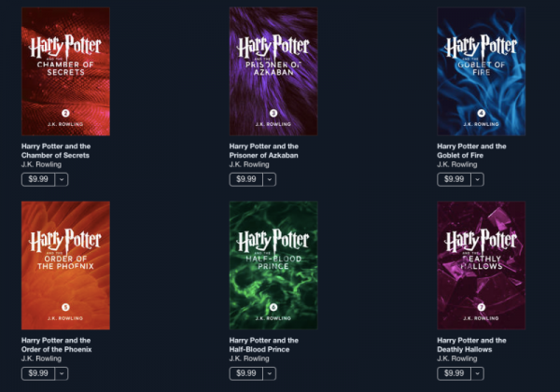Buy Deathly Hallows for $9.99

pos(454,373)
